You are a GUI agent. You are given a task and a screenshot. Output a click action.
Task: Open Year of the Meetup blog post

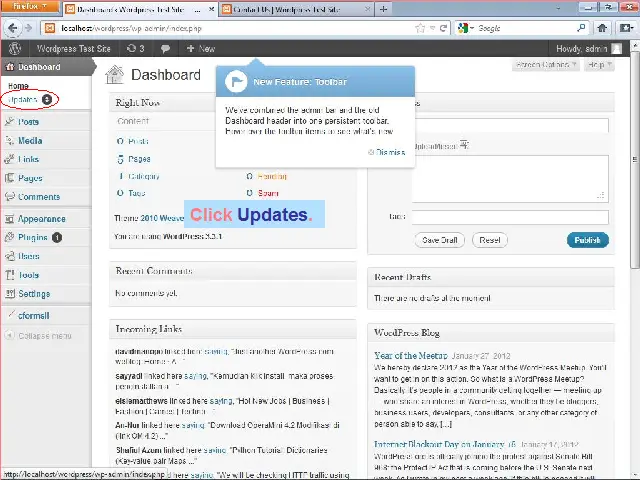pyautogui.click(x=411, y=356)
